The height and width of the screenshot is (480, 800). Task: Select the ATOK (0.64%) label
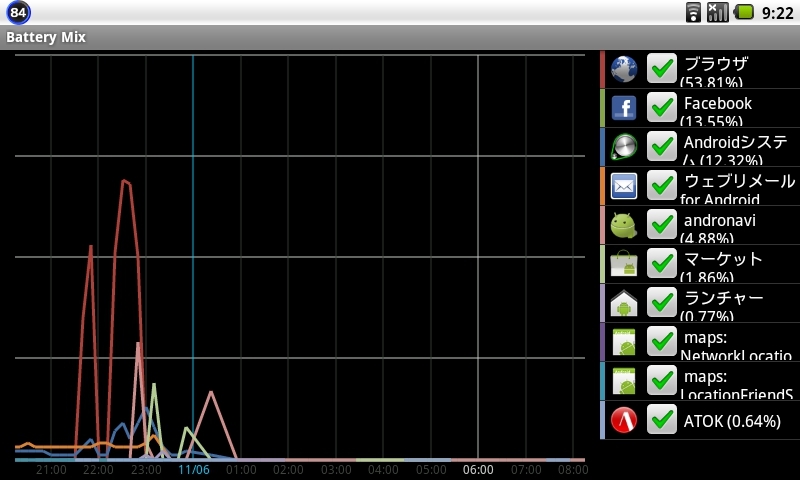click(x=732, y=421)
